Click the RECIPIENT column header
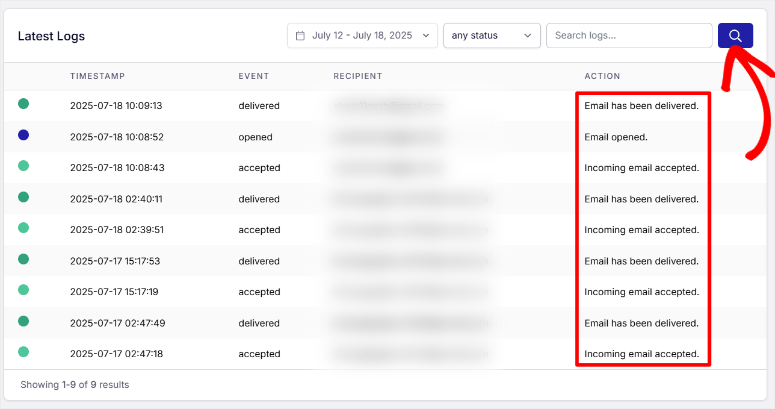This screenshot has height=409, width=775. pos(357,76)
